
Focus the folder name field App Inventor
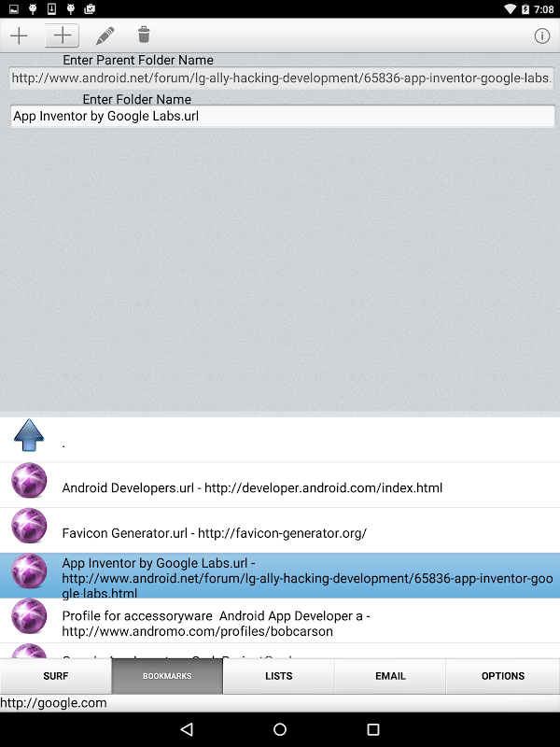(283, 116)
